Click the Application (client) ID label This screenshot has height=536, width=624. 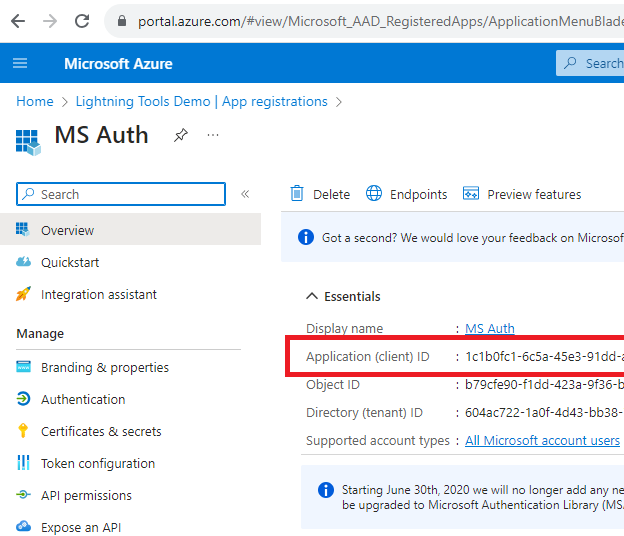[367, 357]
